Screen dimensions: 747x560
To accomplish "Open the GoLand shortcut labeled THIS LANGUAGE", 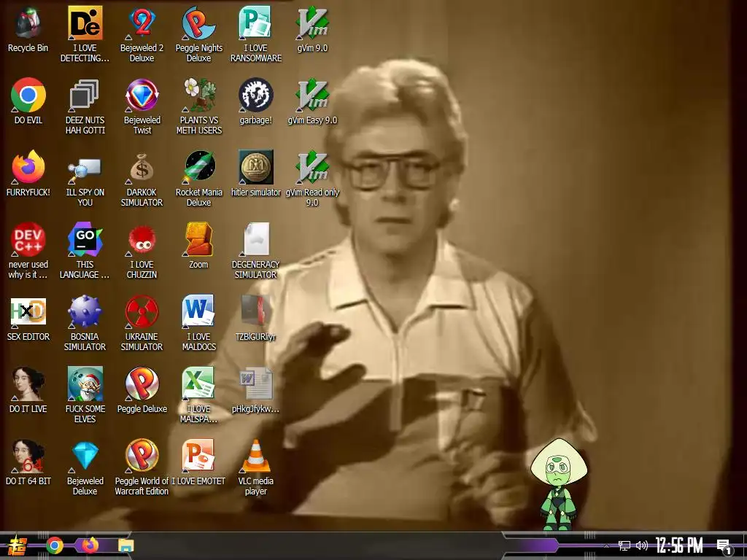I will pos(85,239).
